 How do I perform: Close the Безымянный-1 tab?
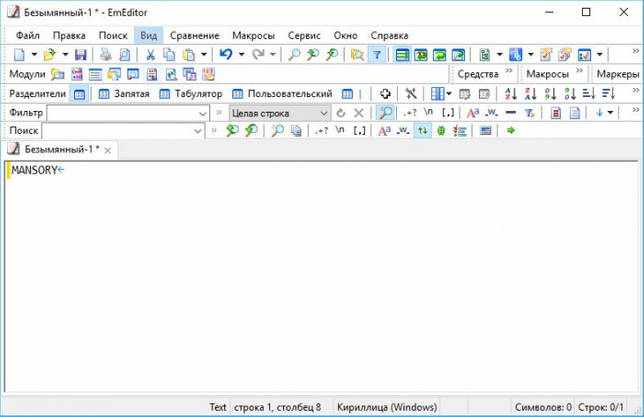(108, 151)
